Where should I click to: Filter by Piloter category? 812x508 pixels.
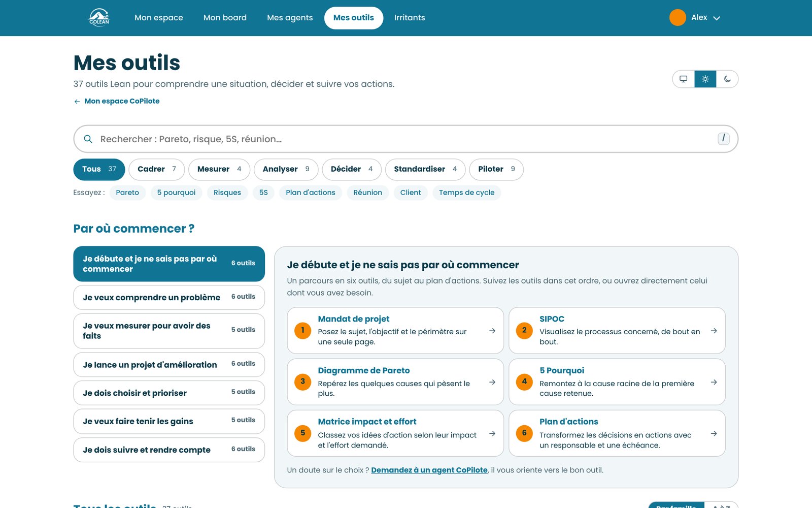point(496,169)
